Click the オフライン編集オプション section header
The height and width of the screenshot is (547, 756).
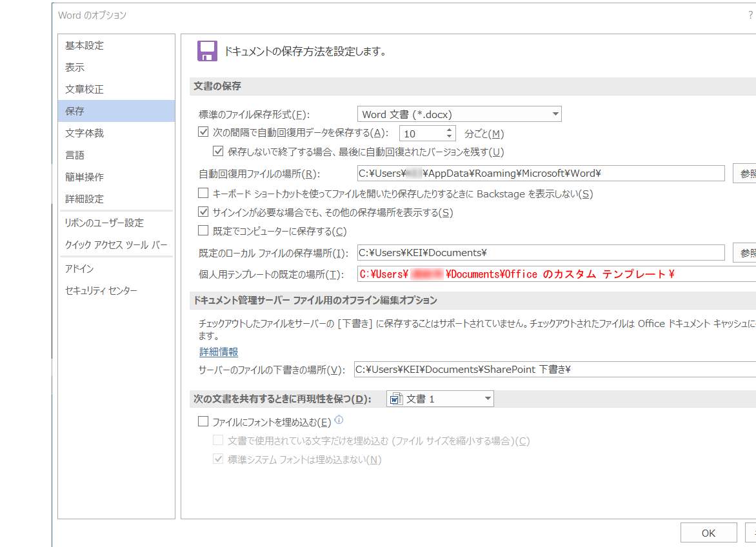(x=472, y=301)
